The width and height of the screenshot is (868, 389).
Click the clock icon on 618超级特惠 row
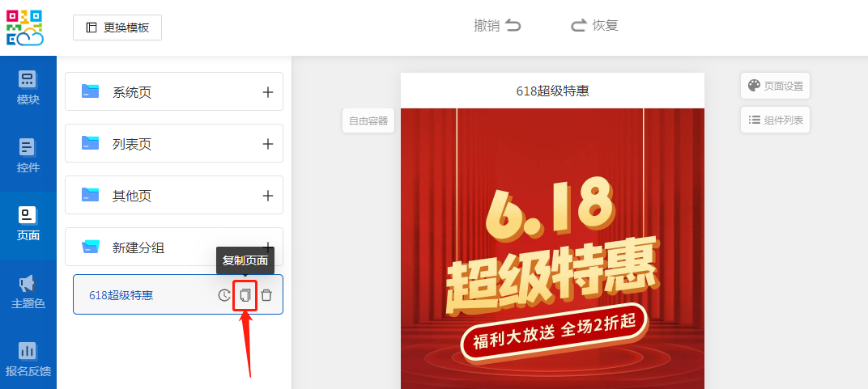tap(224, 295)
